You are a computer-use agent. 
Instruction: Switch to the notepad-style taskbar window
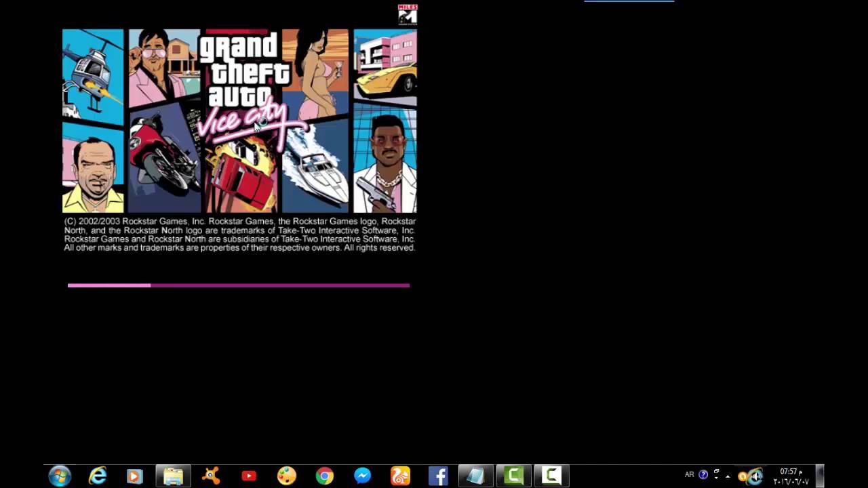[x=475, y=476]
